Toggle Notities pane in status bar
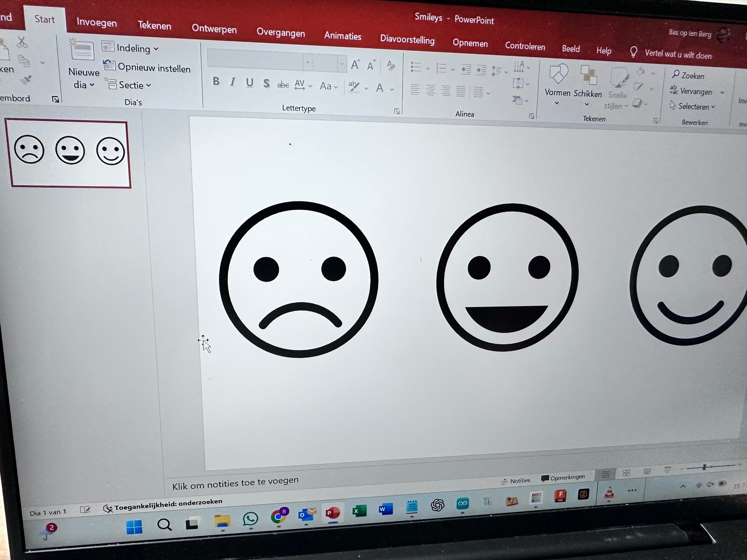747x560 pixels. pos(516,481)
